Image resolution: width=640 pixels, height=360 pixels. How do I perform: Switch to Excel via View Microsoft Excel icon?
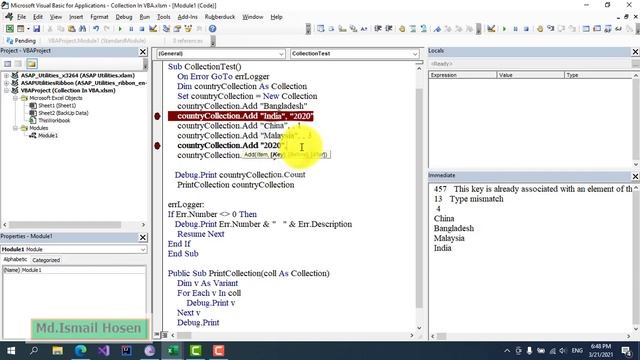[x=9, y=29]
